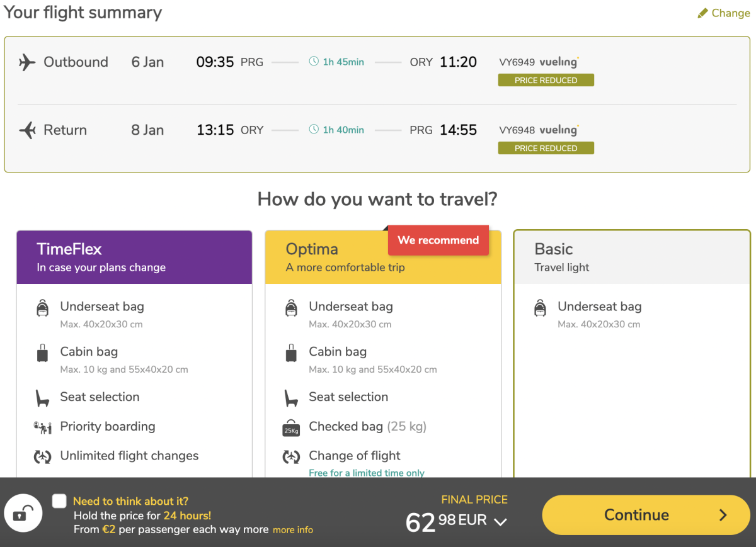Select the Optima fare header

(x=334, y=257)
